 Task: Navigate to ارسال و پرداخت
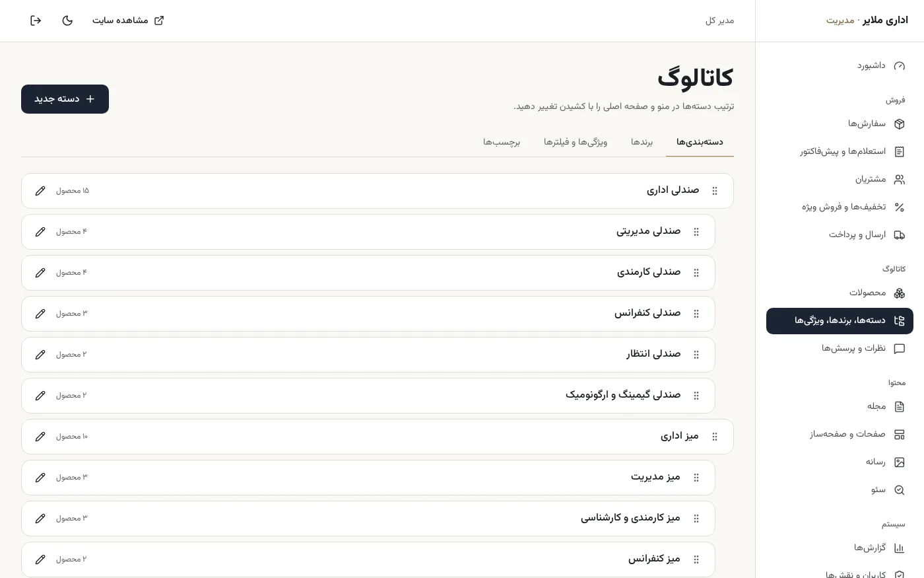tap(840, 235)
